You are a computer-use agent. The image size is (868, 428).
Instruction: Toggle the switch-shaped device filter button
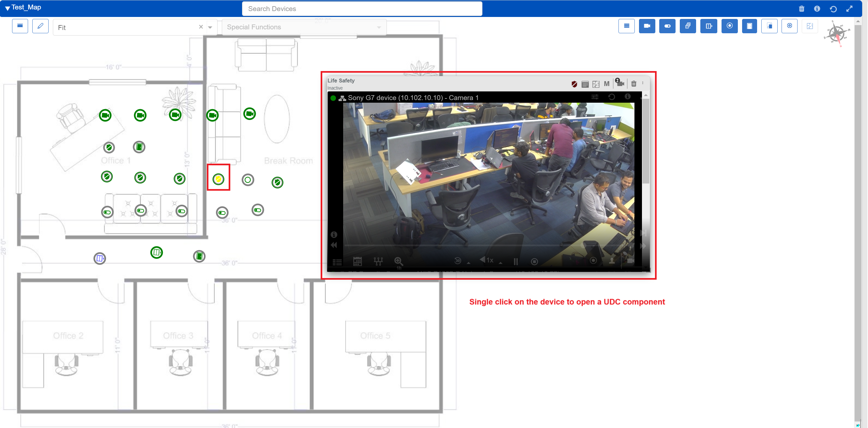667,26
